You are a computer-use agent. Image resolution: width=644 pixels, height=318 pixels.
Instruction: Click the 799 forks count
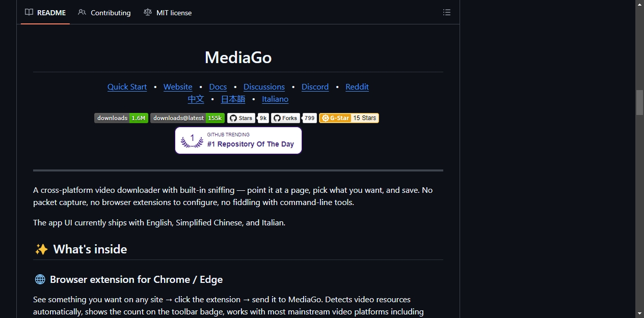pos(310,118)
